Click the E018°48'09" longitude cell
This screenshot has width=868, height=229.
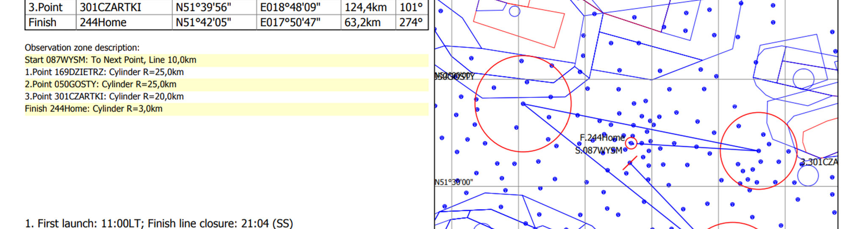point(290,7)
